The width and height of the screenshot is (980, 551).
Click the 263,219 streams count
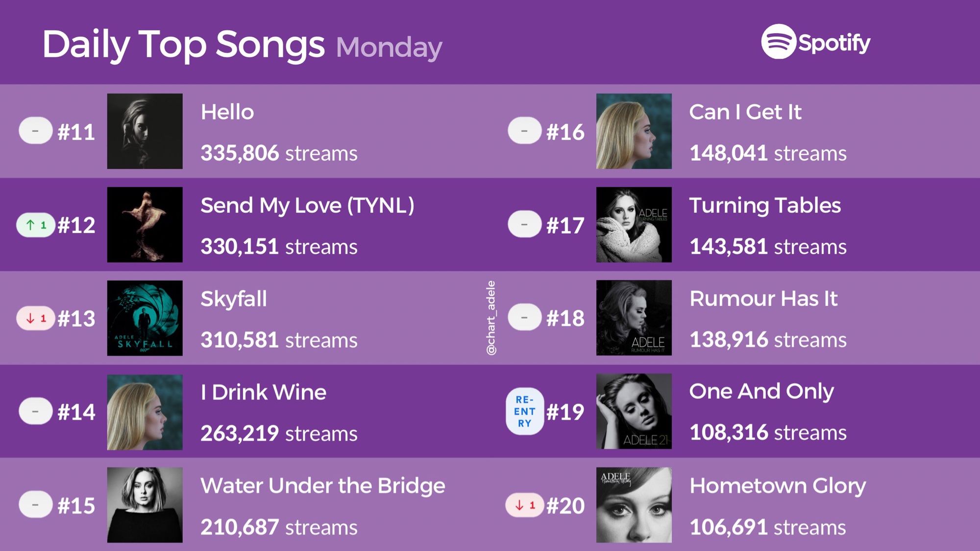coord(279,433)
